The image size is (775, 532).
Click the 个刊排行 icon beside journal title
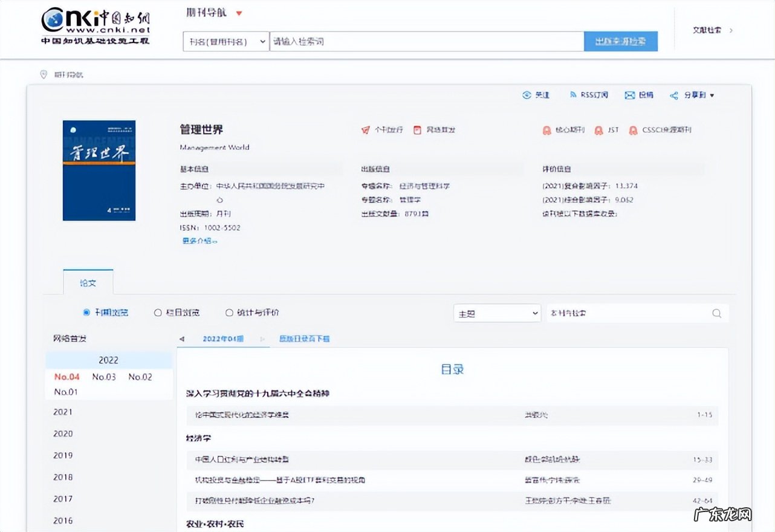point(368,129)
